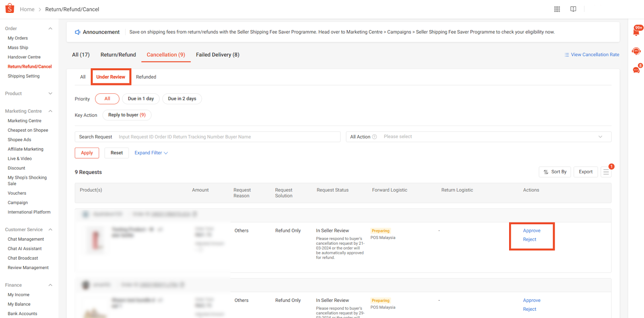Viewport: 644px width, 318px height.
Task: Open Mass Ship in sidebar
Action: click(x=18, y=47)
